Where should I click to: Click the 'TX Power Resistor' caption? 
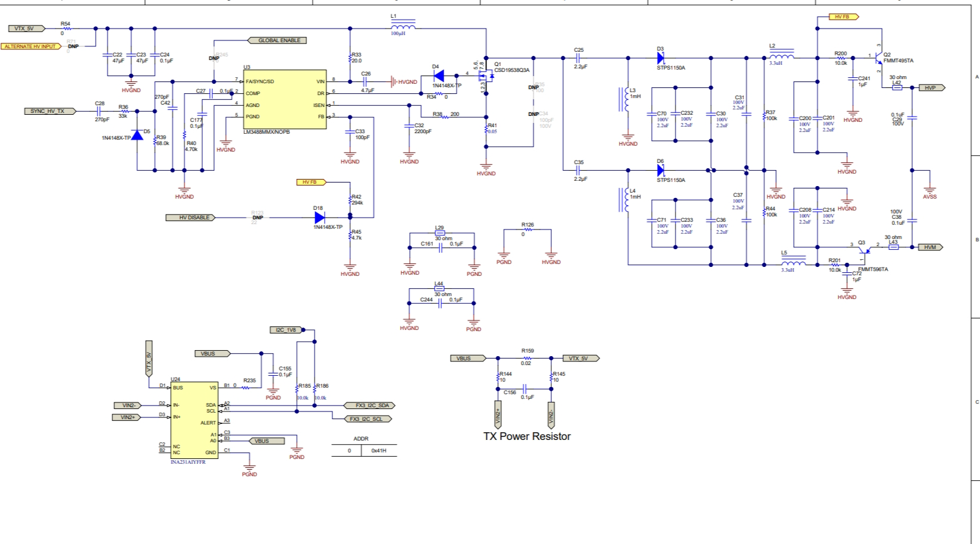coord(527,436)
